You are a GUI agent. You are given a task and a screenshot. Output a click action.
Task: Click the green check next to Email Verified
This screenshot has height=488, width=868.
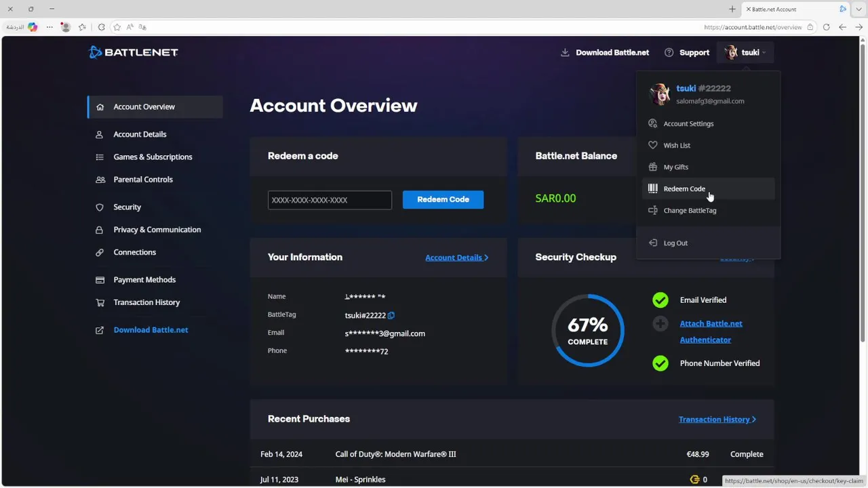pos(660,300)
